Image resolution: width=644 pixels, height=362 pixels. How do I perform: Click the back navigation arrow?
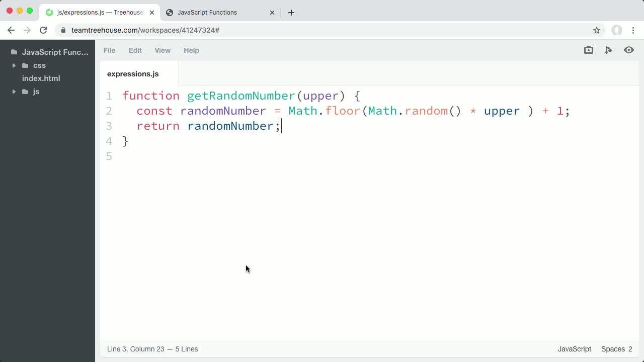tap(11, 30)
